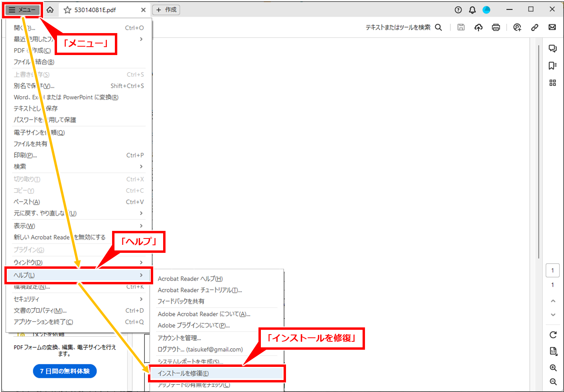The width and height of the screenshot is (564, 392).
Task: Start the 7日間の無料体験 trial
Action: point(65,371)
